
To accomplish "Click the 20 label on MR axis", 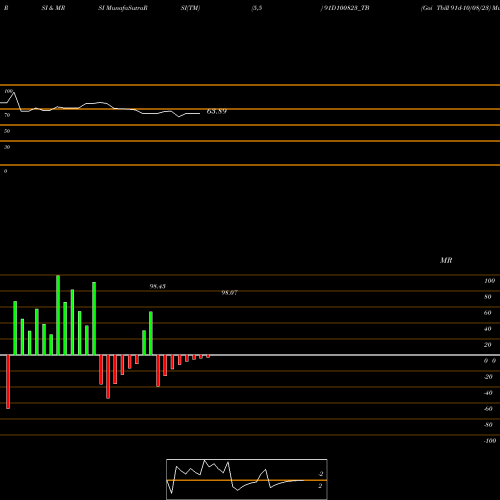I will 488,345.
